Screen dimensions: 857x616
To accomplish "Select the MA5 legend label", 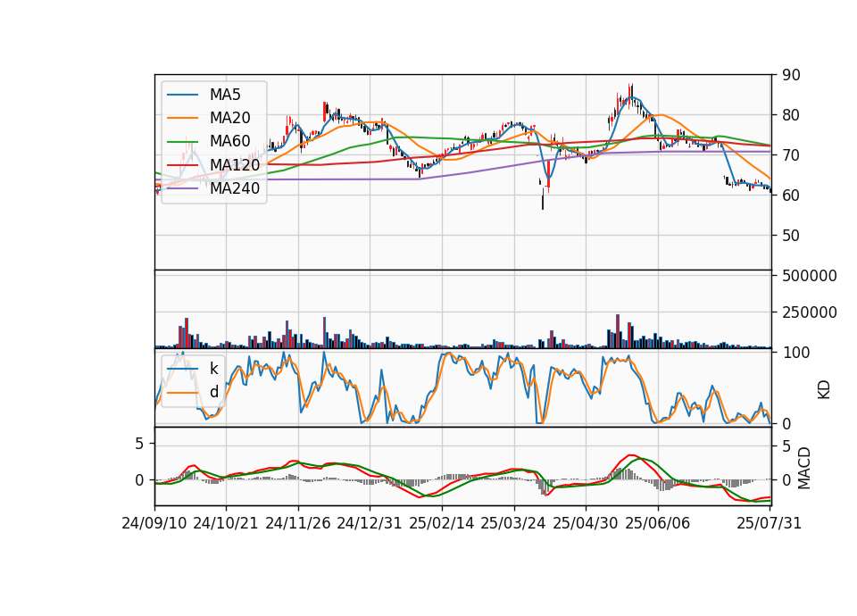I will (x=225, y=95).
